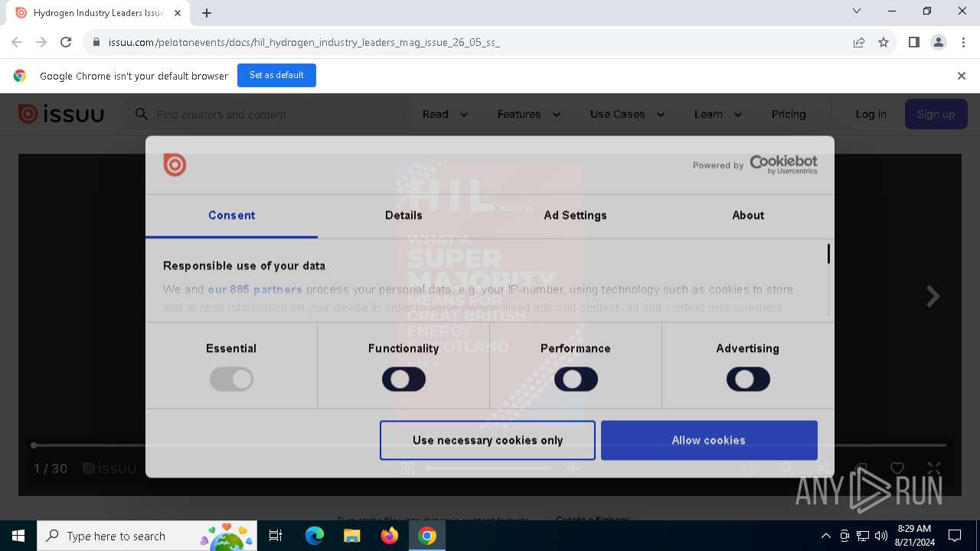Open the Chrome side panel
Image resolution: width=980 pixels, height=551 pixels.
pyautogui.click(x=914, y=42)
